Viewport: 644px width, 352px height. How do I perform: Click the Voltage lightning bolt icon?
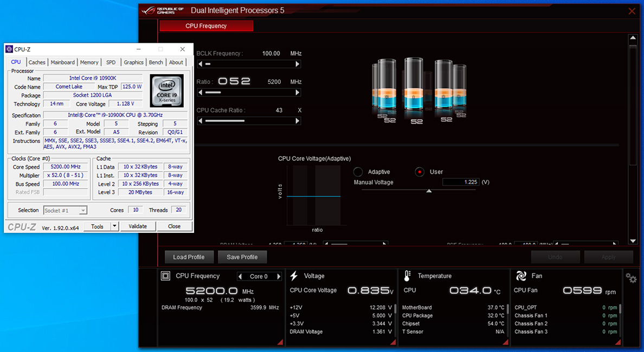294,276
